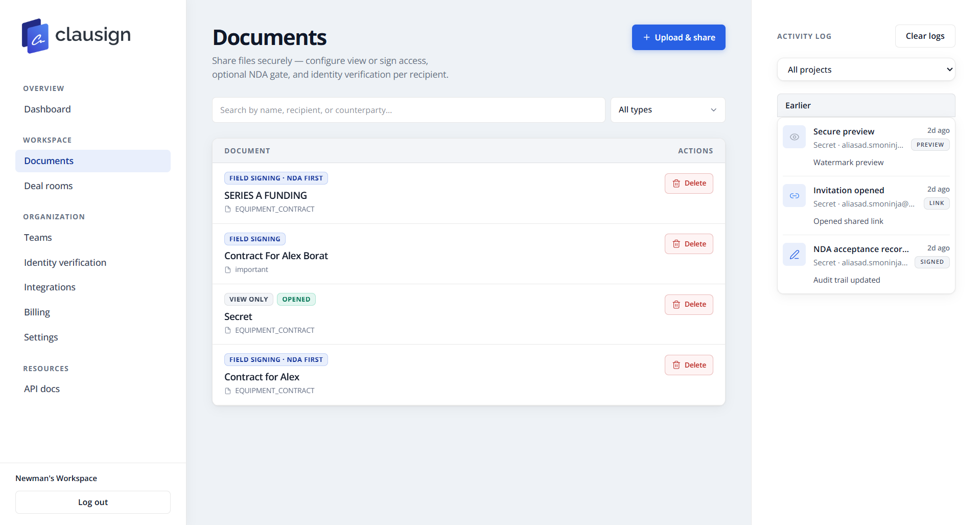Screen dimensions: 980x525
Task: Click file icon under Secret document
Action: point(228,330)
